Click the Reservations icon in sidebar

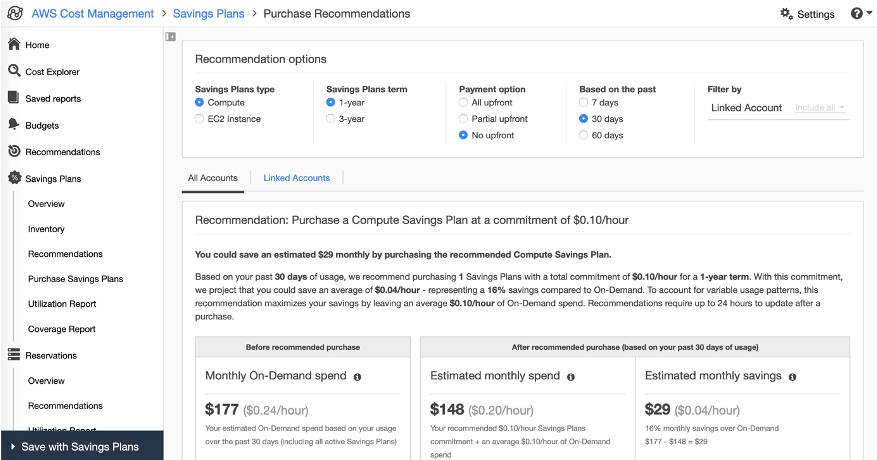click(x=14, y=355)
